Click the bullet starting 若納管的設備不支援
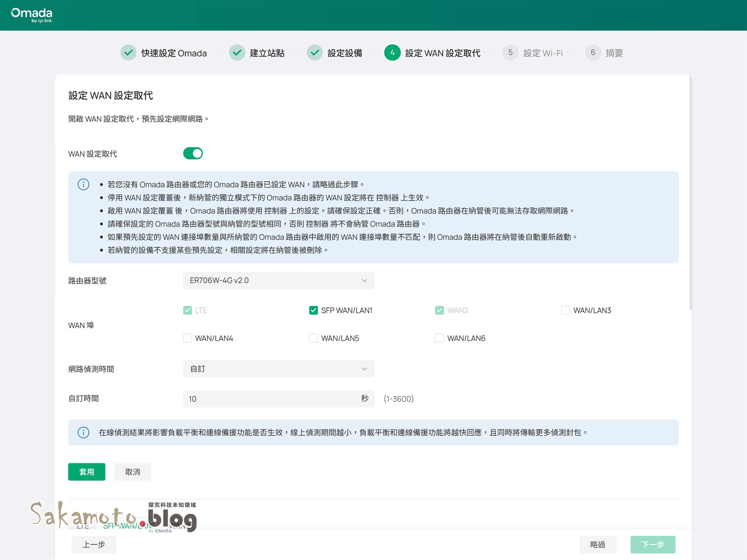This screenshot has width=747, height=560. click(218, 250)
